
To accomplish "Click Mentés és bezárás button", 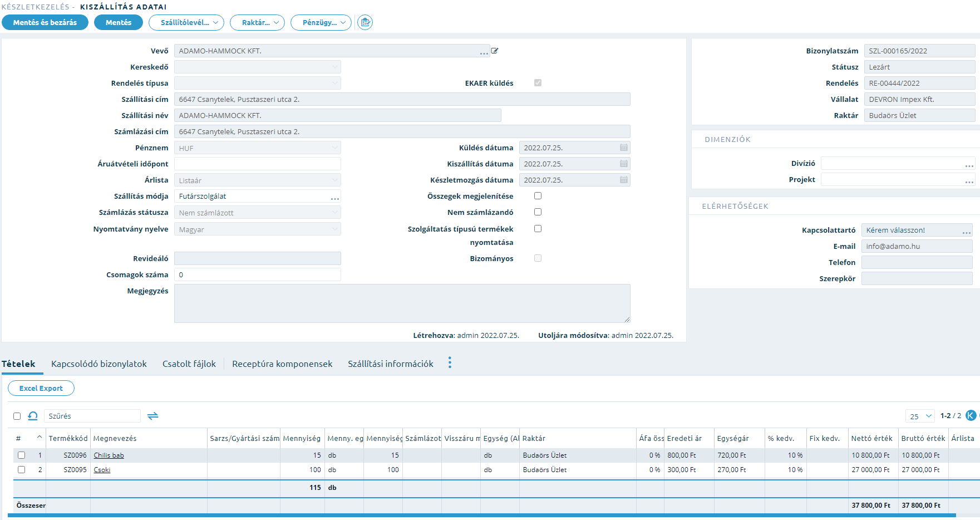I will coord(45,22).
